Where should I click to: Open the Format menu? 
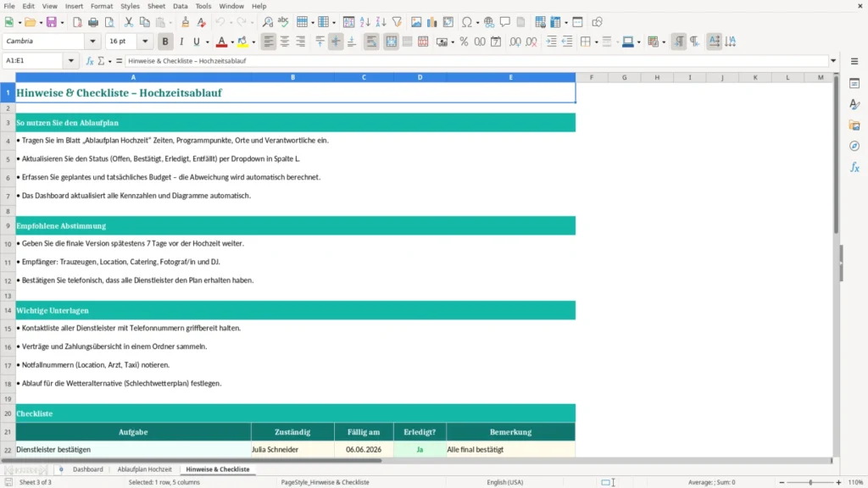tap(102, 6)
